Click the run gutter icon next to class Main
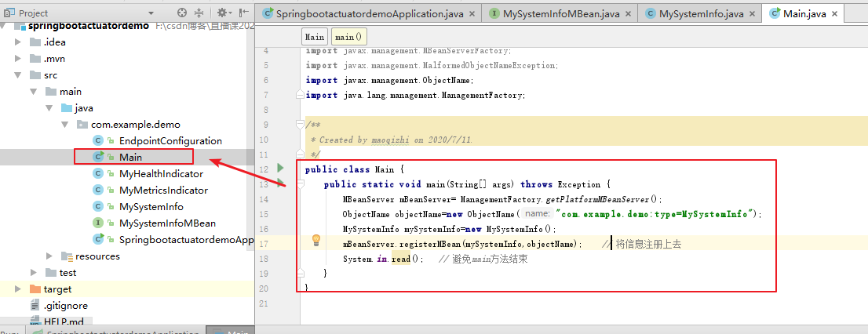868x334 pixels. (x=281, y=168)
